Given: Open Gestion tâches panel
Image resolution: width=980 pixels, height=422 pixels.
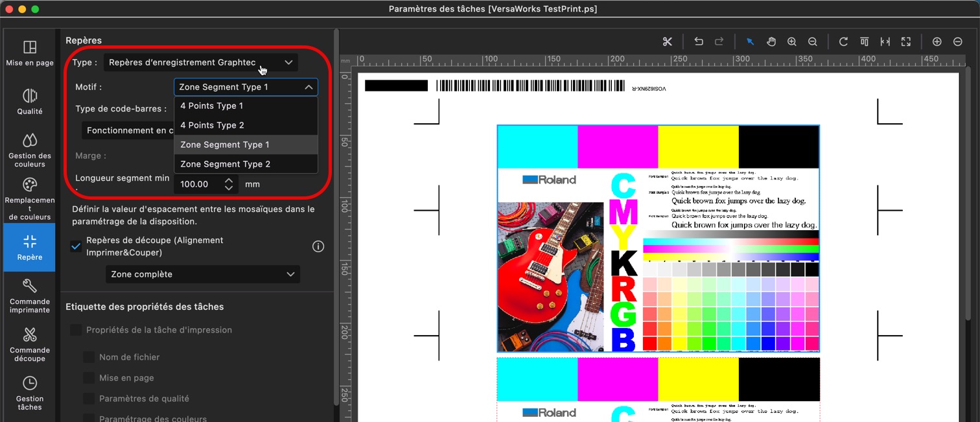Looking at the screenshot, I should 29,393.
